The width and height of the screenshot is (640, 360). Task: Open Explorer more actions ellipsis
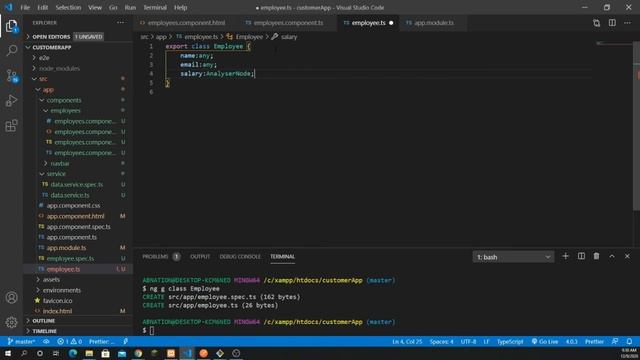click(x=120, y=23)
